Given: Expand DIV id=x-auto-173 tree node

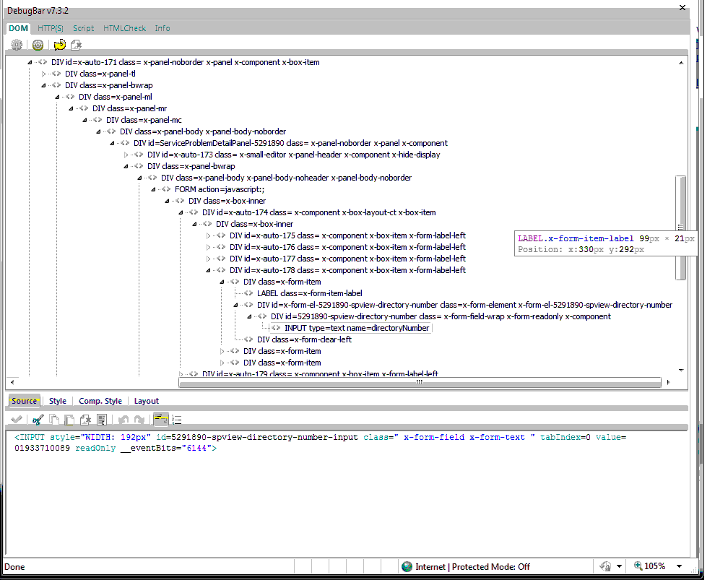Looking at the screenshot, I should pyautogui.click(x=126, y=155).
